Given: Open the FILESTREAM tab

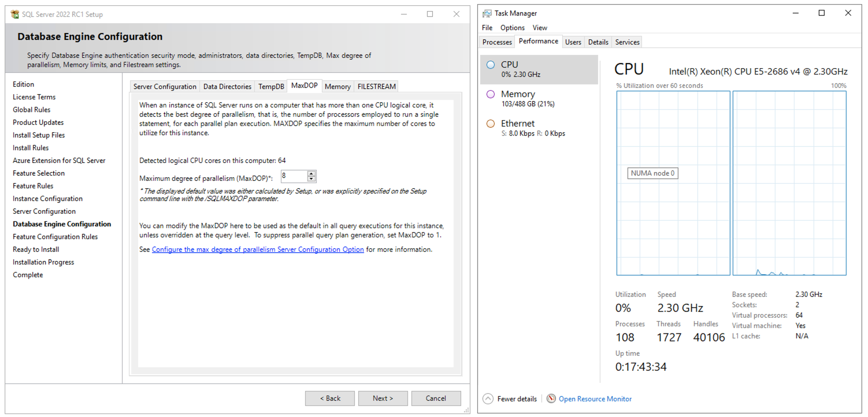Looking at the screenshot, I should tap(376, 87).
